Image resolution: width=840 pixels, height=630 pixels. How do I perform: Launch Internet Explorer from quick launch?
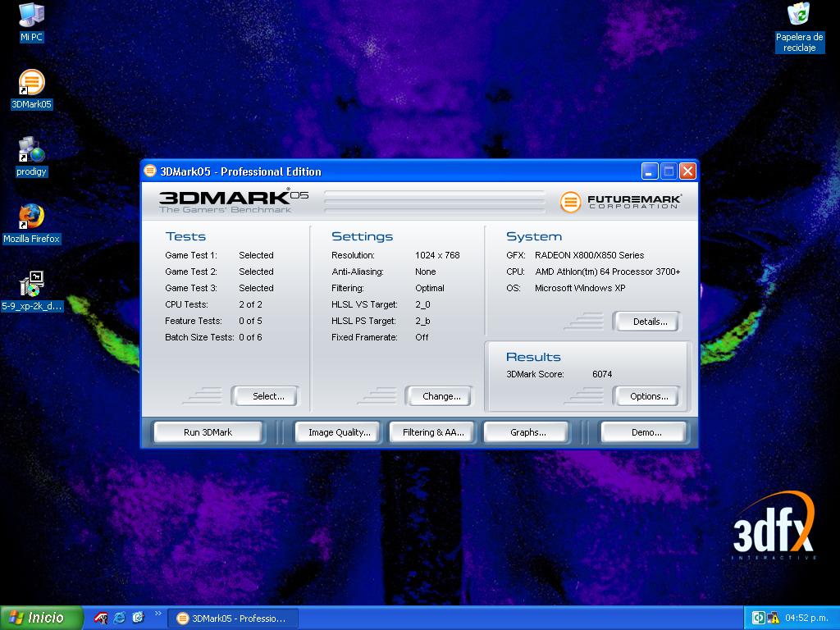(120, 619)
